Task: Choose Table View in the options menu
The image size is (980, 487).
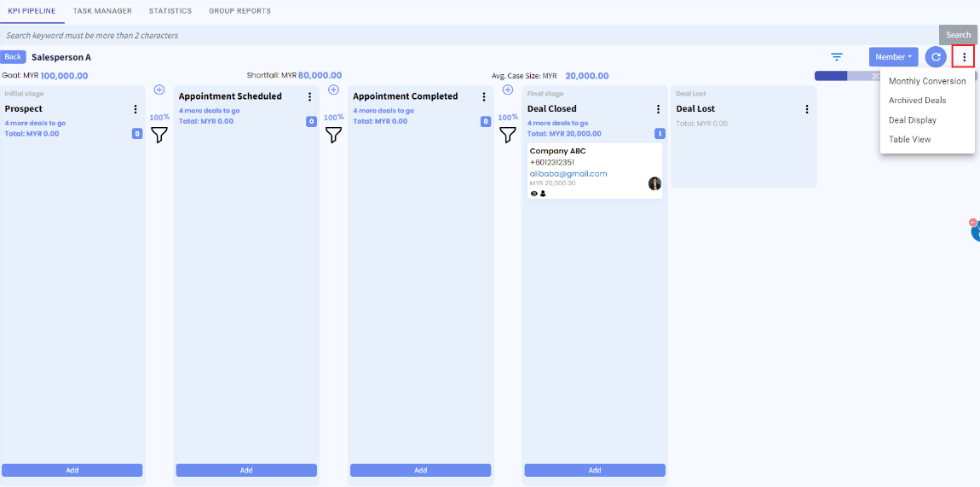Action: tap(909, 139)
